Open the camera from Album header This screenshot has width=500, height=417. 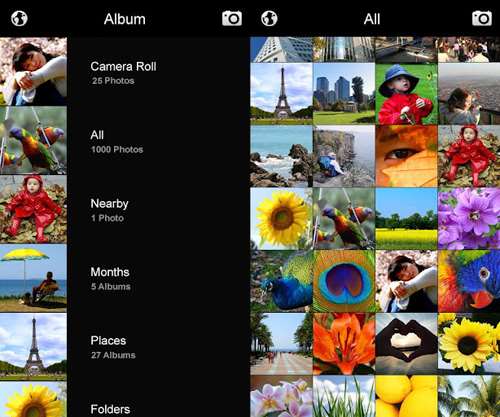point(232,18)
